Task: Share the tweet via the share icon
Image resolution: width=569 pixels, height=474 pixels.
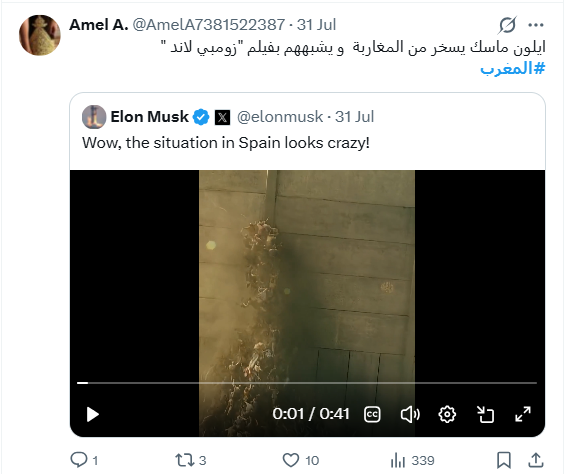Action: 536,460
